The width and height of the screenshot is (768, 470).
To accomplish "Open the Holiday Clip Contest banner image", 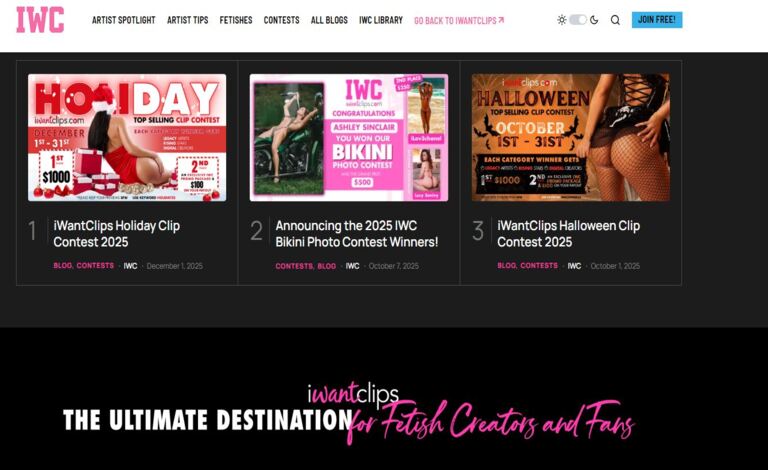I will [x=127, y=138].
